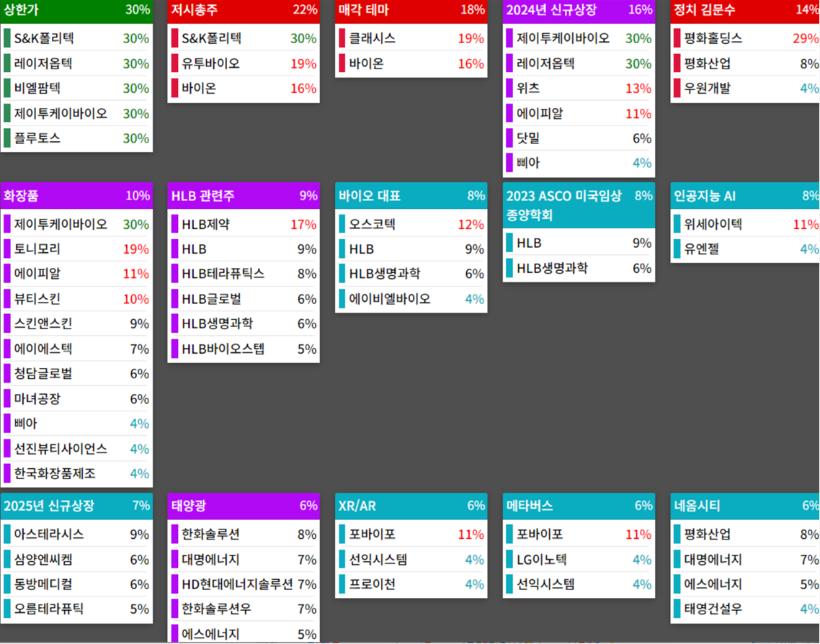This screenshot has width=820, height=644.
Task: Open the 상한가 theme header
Action: click(76, 11)
